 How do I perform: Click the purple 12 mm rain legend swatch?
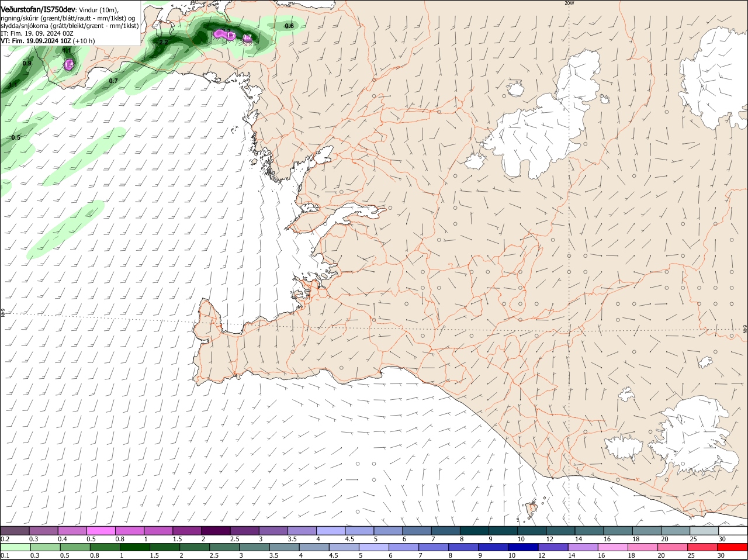(552, 548)
